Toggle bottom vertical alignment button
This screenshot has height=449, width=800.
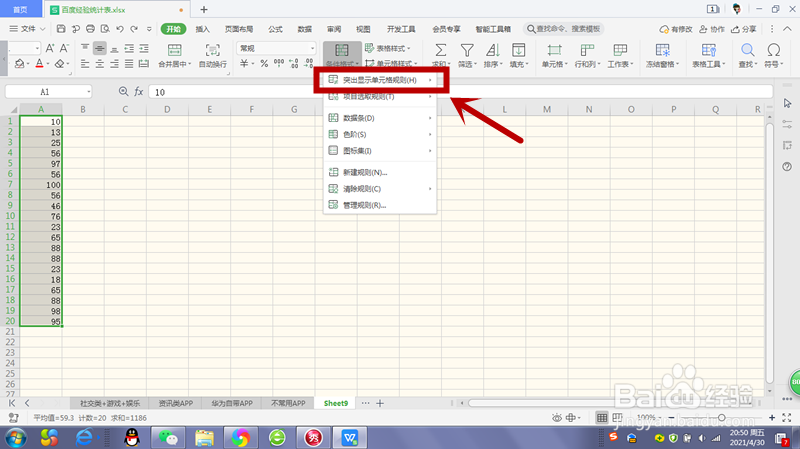tap(114, 48)
